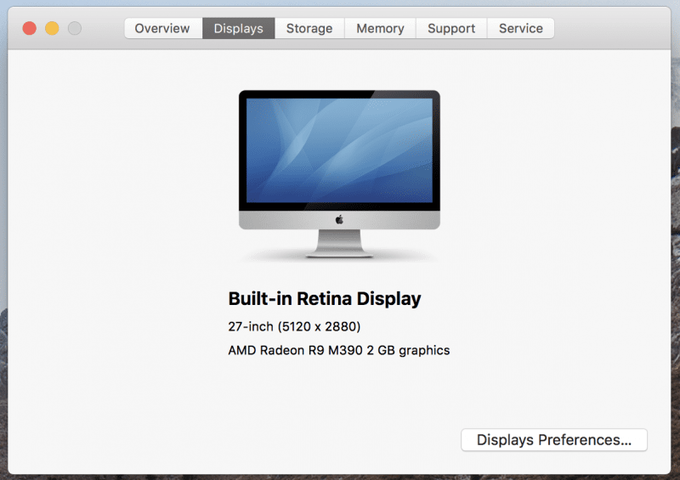Open the Storage tab
680x480 pixels.
(310, 28)
